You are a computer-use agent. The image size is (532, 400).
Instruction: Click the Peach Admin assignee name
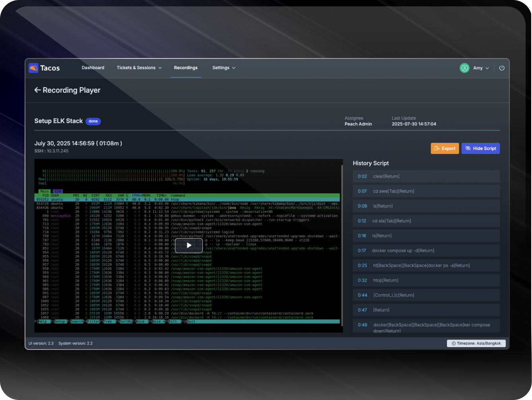(358, 124)
